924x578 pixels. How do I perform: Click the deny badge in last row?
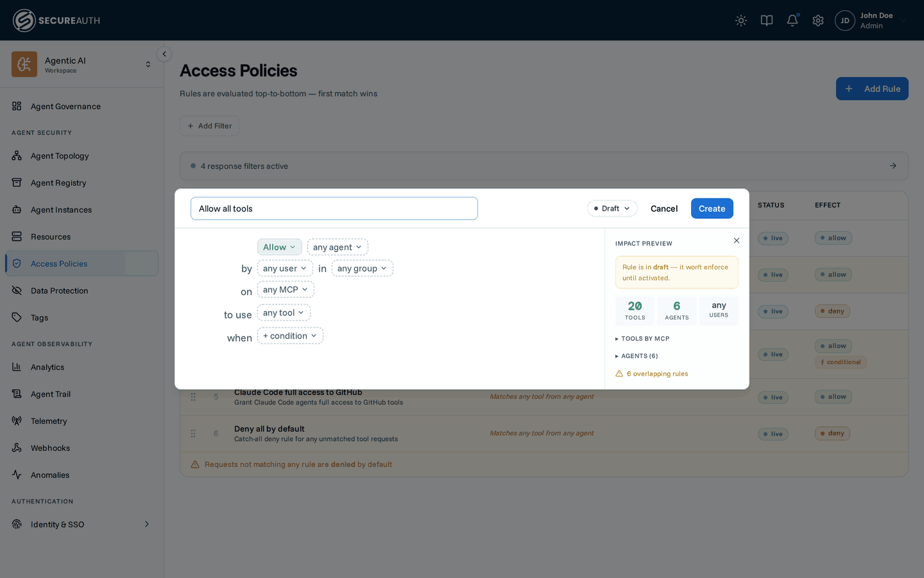click(x=832, y=433)
